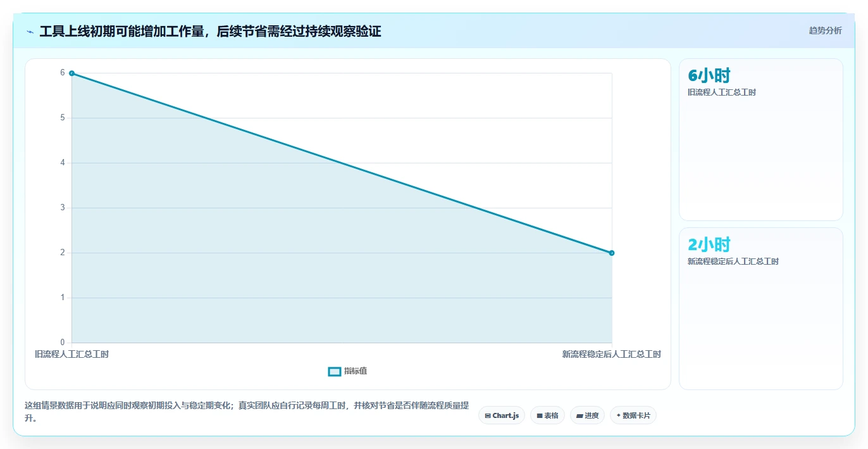The height and width of the screenshot is (449, 868).
Task: Click the lightning icon beside the title
Action: pyautogui.click(x=30, y=32)
